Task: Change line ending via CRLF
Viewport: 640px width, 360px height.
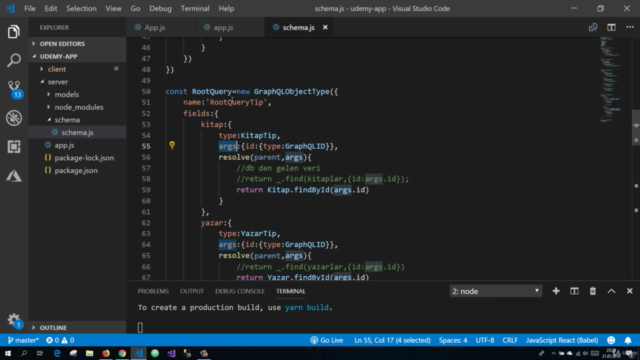Action: coord(510,340)
